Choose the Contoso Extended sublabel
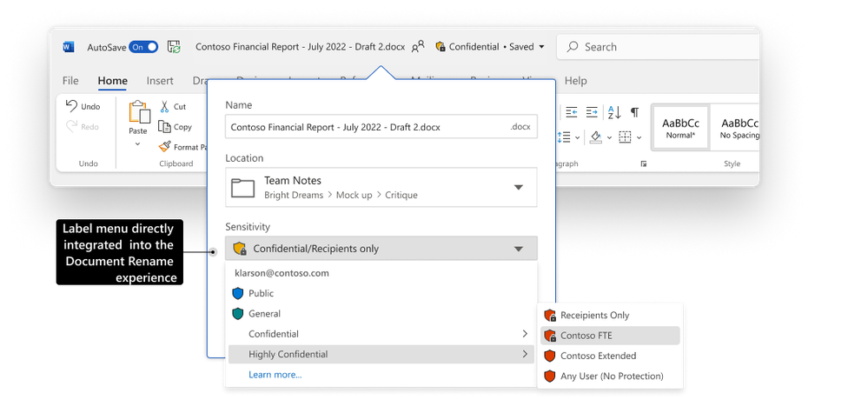 click(610, 356)
